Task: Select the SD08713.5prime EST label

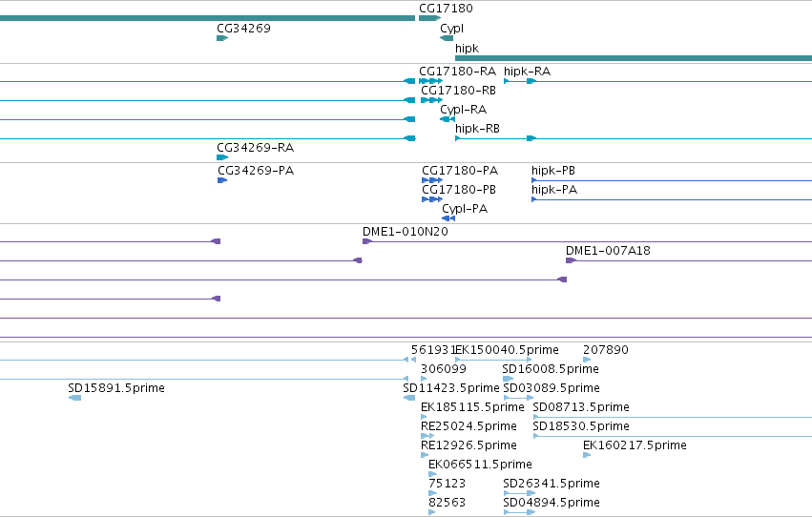Action: coord(581,408)
